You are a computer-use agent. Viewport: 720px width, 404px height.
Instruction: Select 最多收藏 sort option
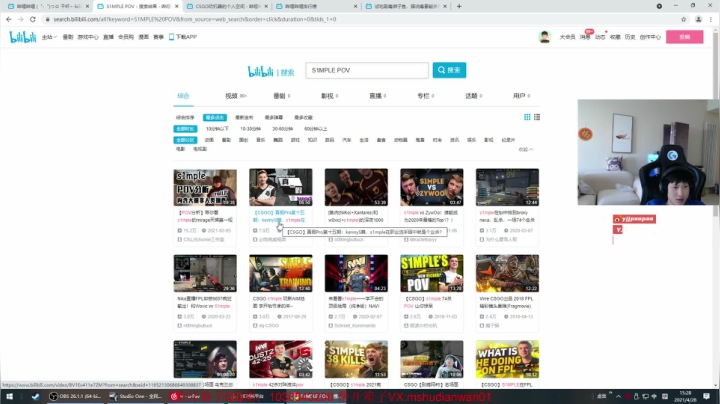[303, 118]
